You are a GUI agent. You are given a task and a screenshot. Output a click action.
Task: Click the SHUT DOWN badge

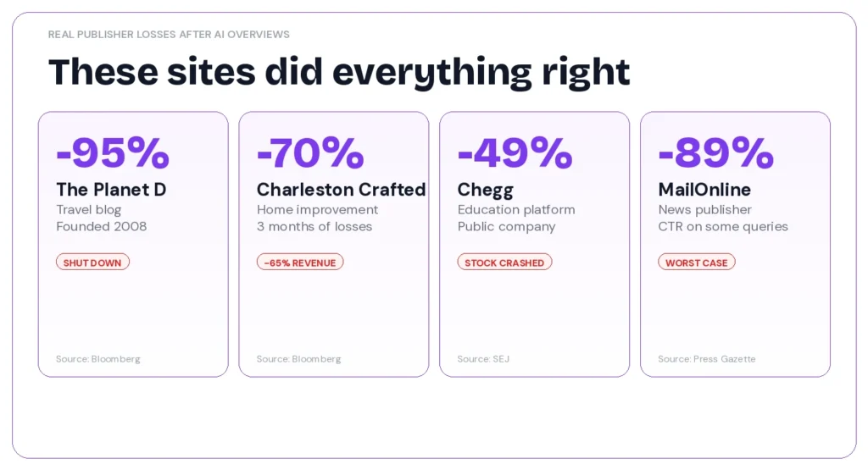pos(92,263)
